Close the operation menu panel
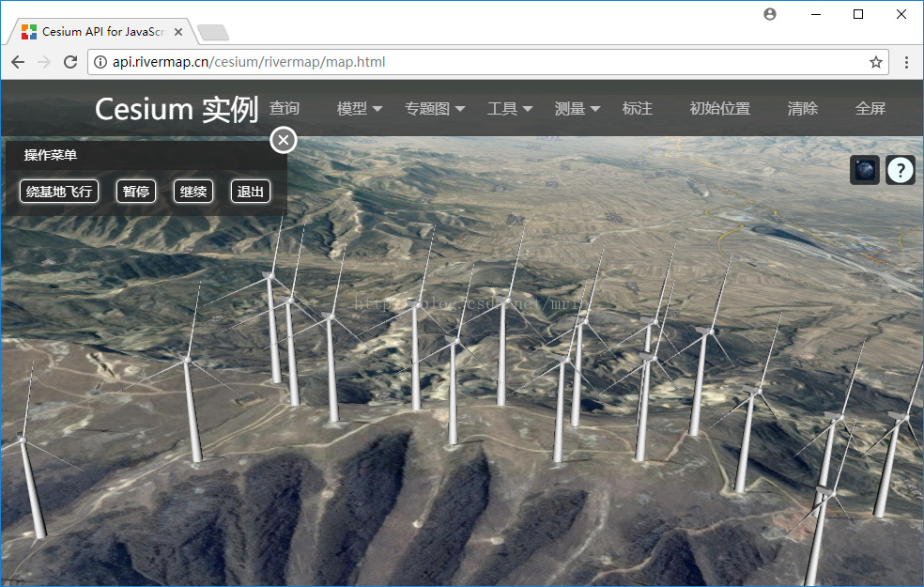Image resolution: width=924 pixels, height=587 pixels. pyautogui.click(x=284, y=140)
